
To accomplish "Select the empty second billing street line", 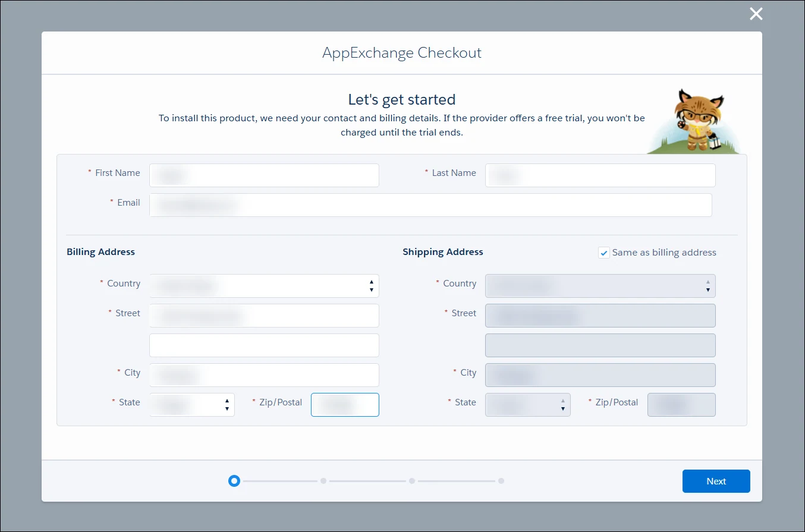I will click(x=264, y=345).
